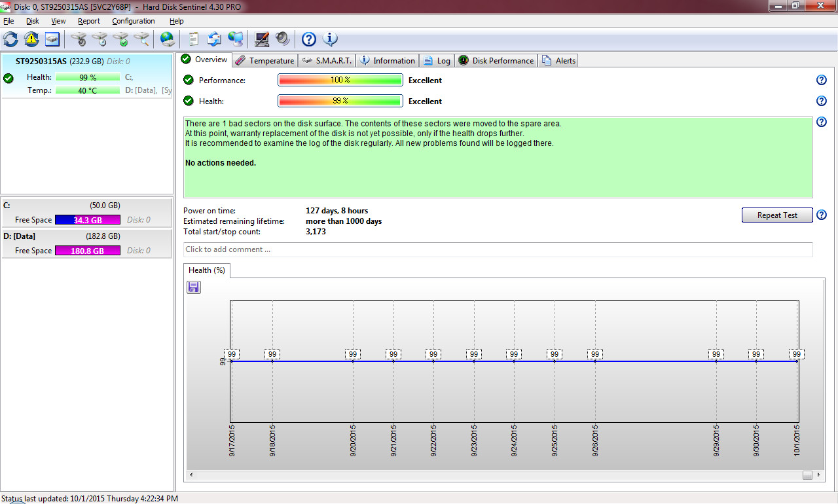This screenshot has height=504, width=838.
Task: Click the disk with stethoscope test icon
Action: (x=79, y=39)
